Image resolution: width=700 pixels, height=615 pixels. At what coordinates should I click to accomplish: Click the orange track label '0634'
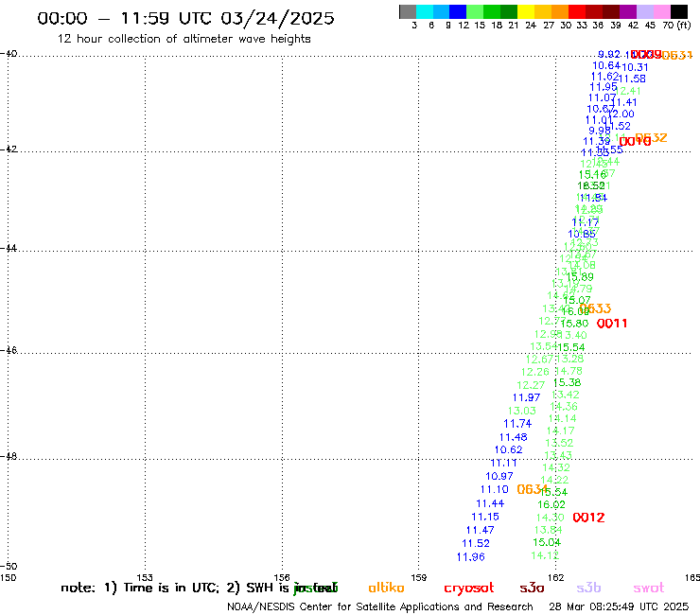pos(533,489)
